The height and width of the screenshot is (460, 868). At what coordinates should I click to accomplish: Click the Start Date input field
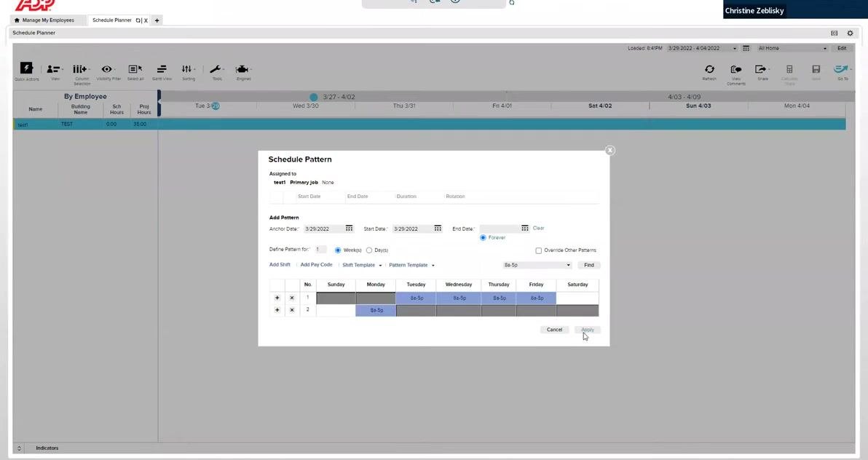click(412, 229)
